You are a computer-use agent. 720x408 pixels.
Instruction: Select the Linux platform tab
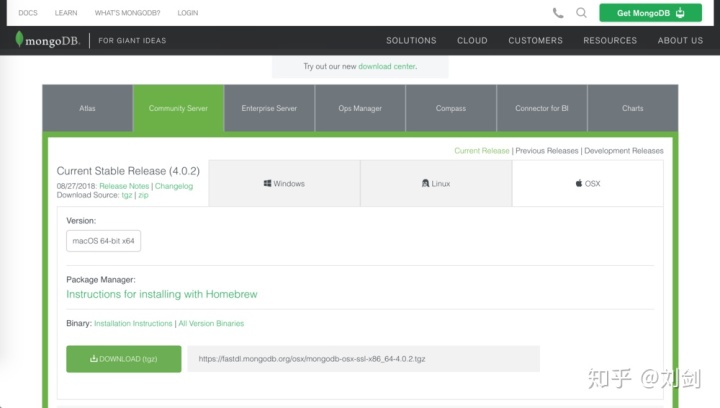[436, 183]
